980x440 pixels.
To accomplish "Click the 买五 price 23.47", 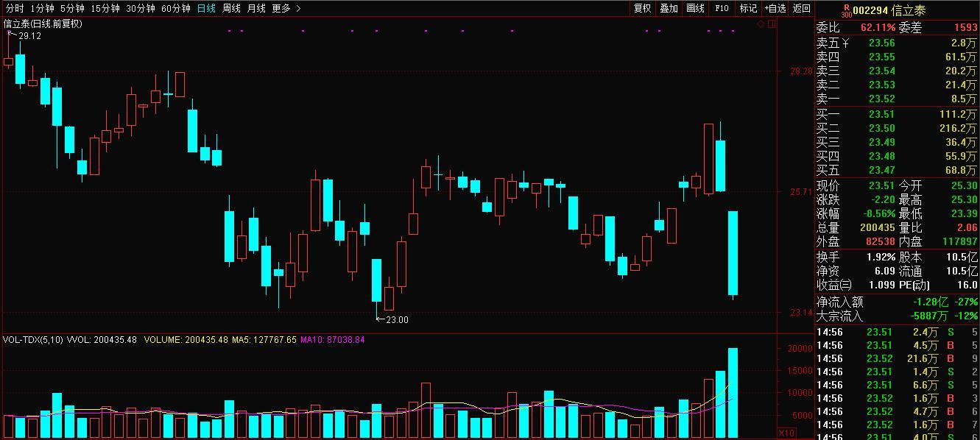I will [882, 170].
